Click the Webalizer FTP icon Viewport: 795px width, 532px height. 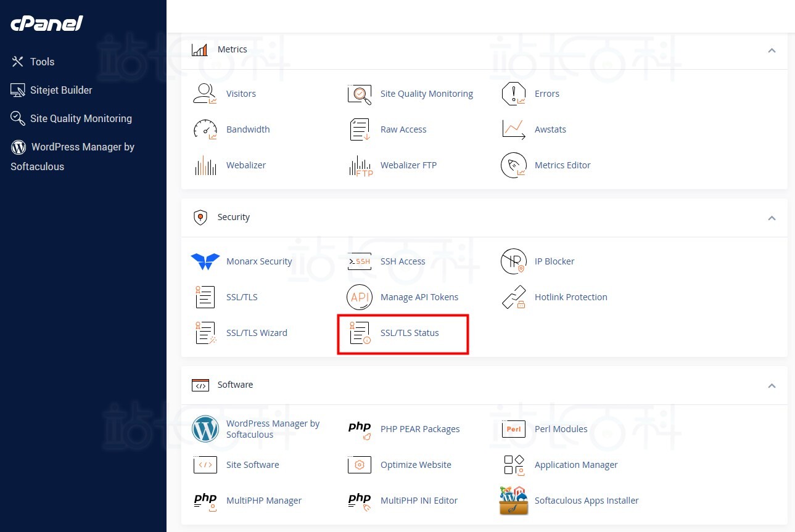[x=360, y=165]
